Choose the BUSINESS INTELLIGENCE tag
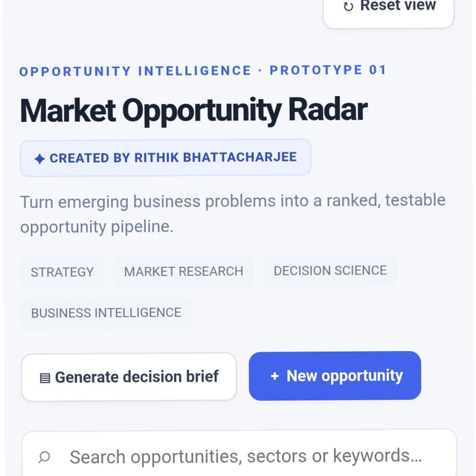The width and height of the screenshot is (476, 476). coord(106,312)
